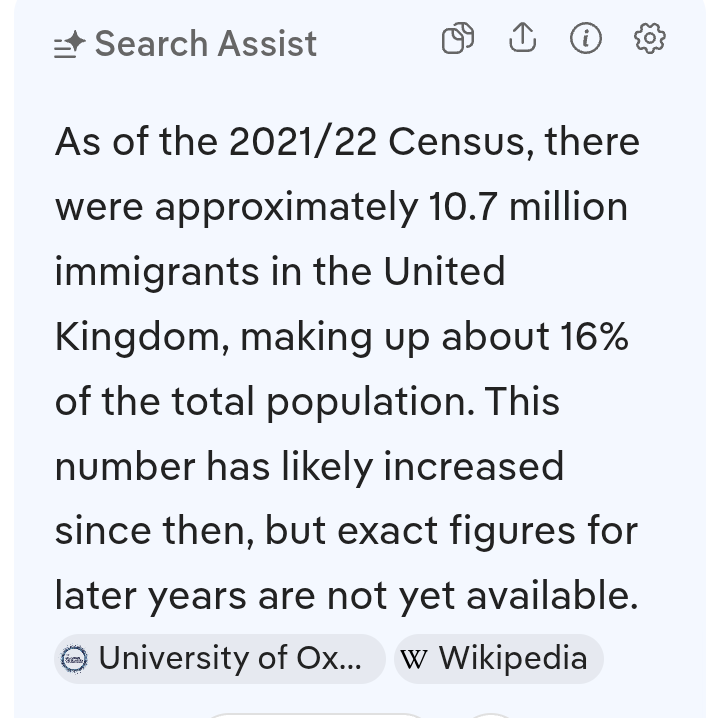The width and height of the screenshot is (720, 718).
Task: Click the "10.7 million" figure
Action: pyautogui.click(x=528, y=207)
